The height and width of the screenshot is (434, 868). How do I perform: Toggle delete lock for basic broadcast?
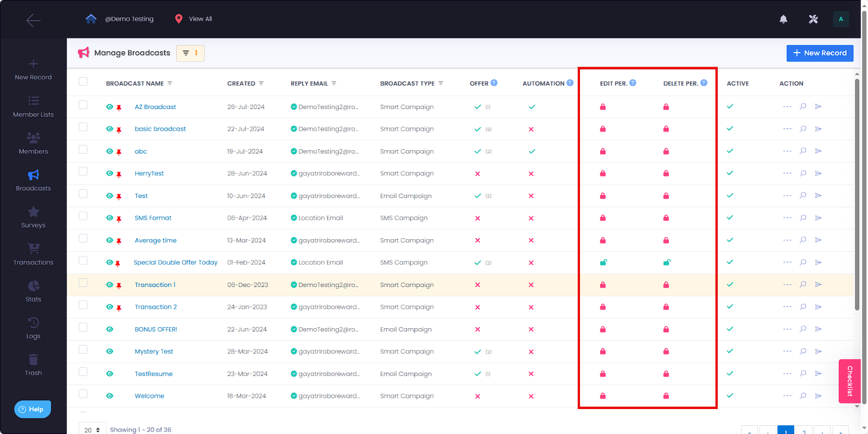pos(666,129)
